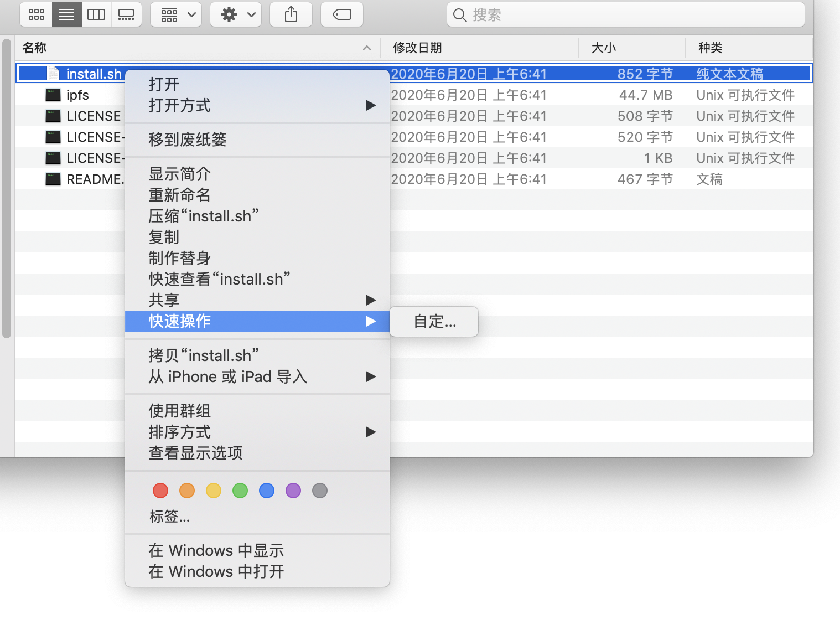Choose 显示简介 in context menu
The width and height of the screenshot is (840, 619).
click(179, 174)
